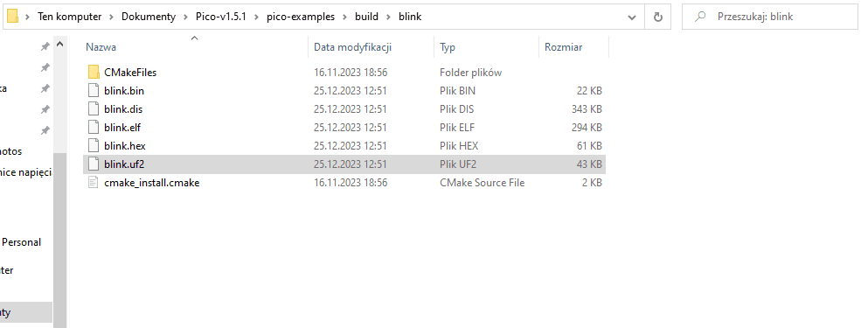
Task: Click the Przeszukaj: blink search field
Action: click(770, 17)
